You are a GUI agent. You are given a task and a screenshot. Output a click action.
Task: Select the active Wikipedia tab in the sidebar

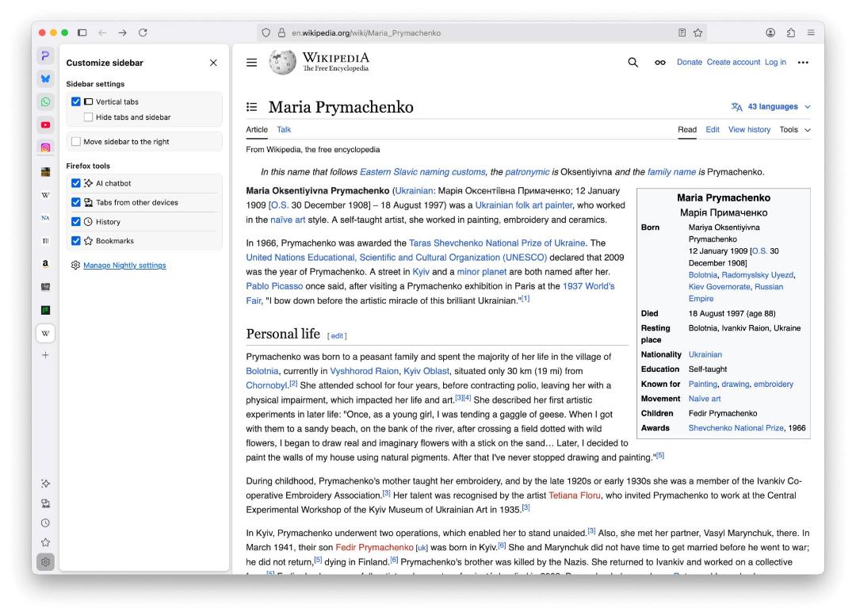click(45, 333)
